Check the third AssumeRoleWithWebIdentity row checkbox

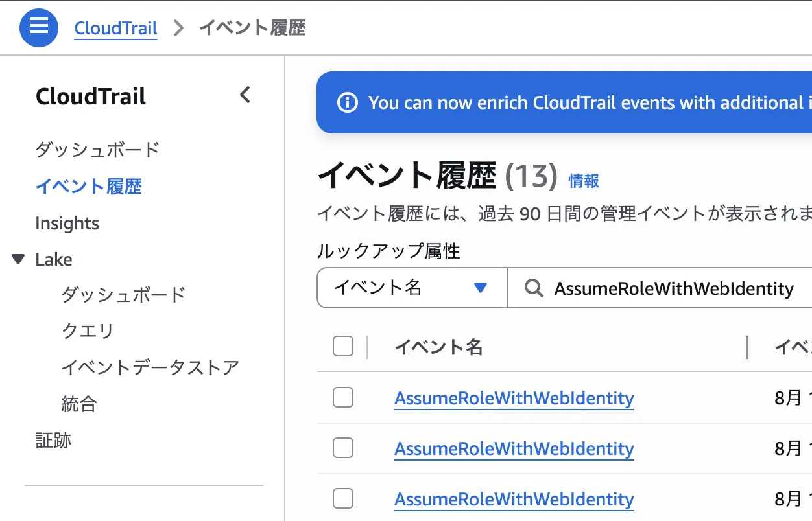343,498
